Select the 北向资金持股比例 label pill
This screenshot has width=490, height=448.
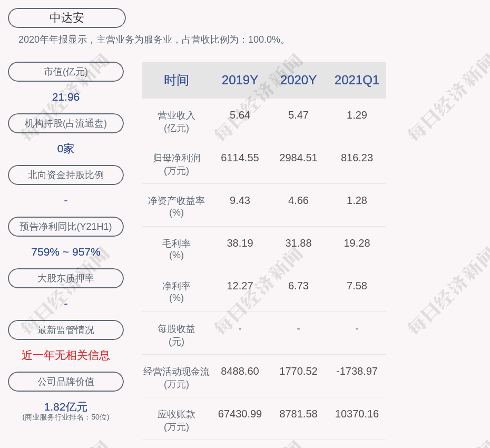pyautogui.click(x=66, y=175)
